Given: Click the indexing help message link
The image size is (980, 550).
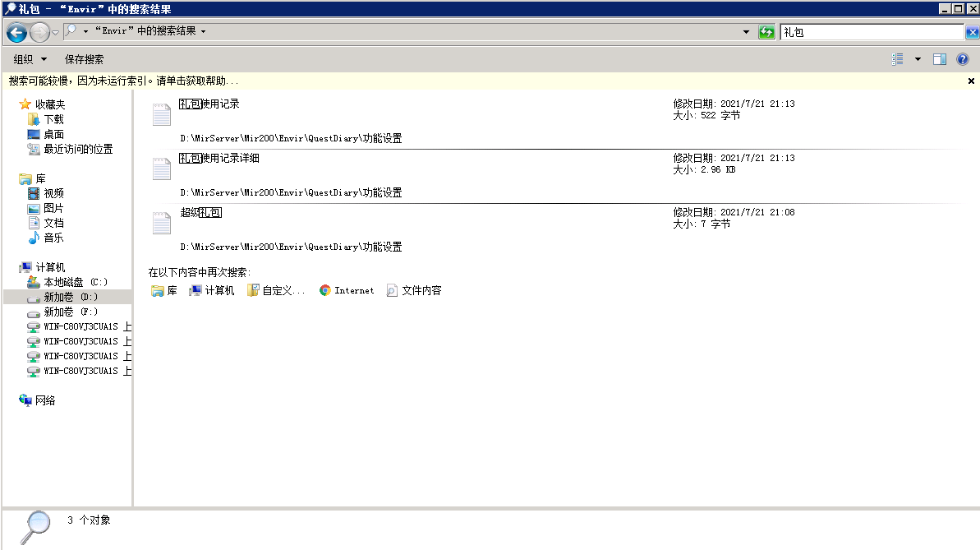Looking at the screenshot, I should pyautogui.click(x=123, y=81).
